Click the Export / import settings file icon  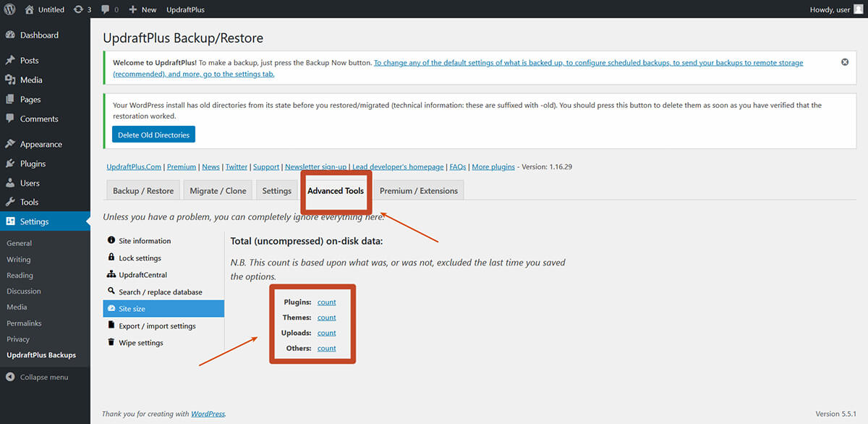(x=111, y=326)
